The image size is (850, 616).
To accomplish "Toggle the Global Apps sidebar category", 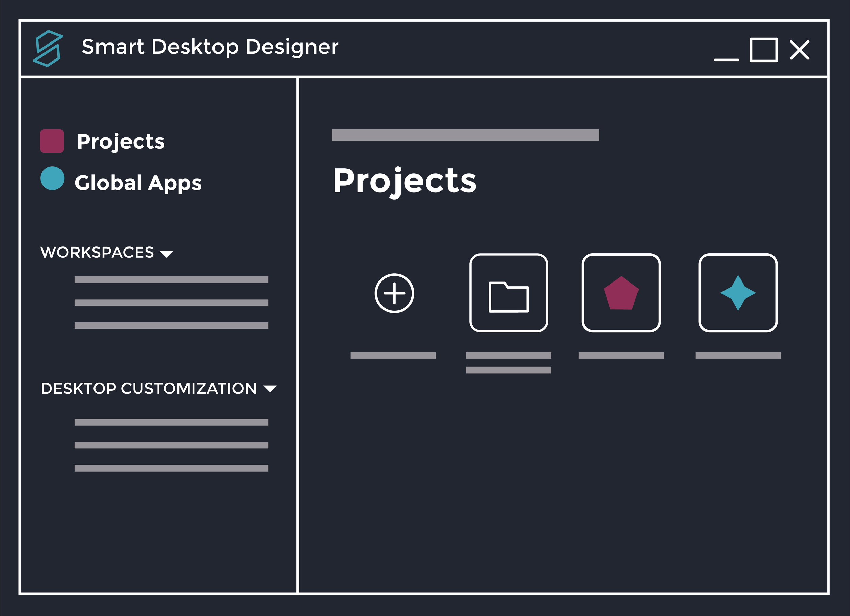I will (x=138, y=183).
